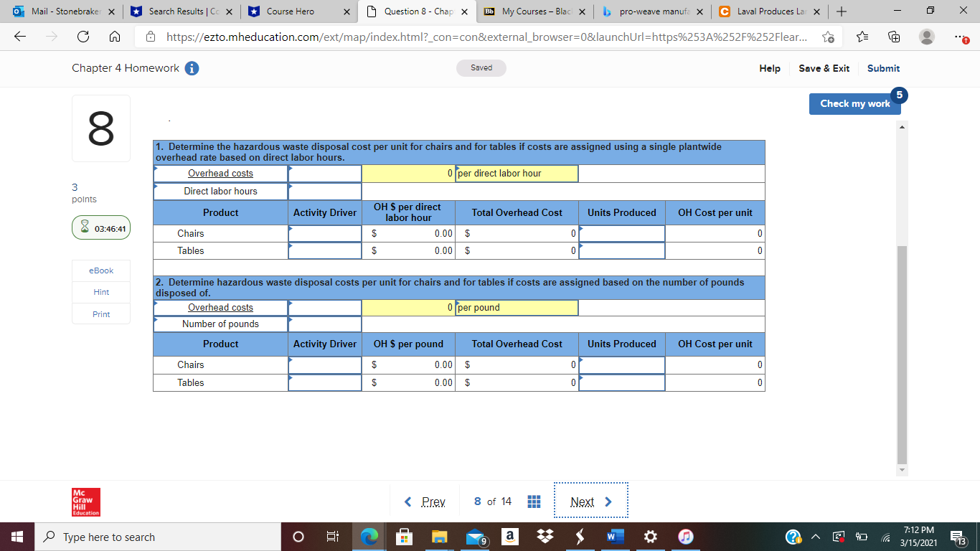The width and height of the screenshot is (980, 551).
Task: Open the Hint for question 8
Action: (x=100, y=292)
